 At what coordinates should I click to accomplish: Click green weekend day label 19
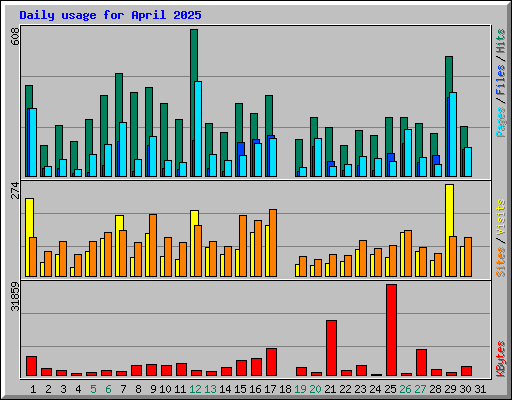click(300, 389)
